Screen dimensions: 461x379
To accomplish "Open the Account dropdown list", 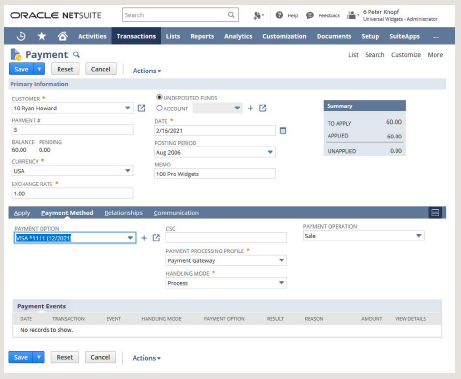I will [x=237, y=108].
